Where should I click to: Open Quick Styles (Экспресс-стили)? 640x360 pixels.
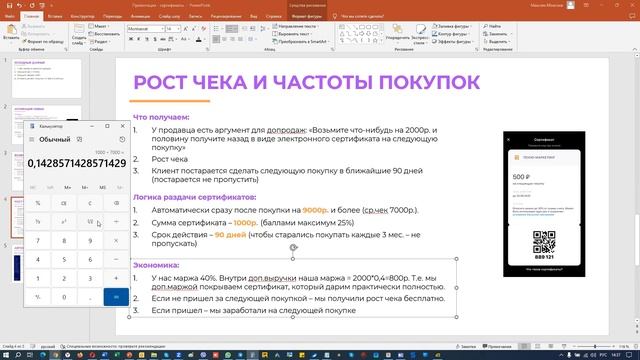point(420,34)
